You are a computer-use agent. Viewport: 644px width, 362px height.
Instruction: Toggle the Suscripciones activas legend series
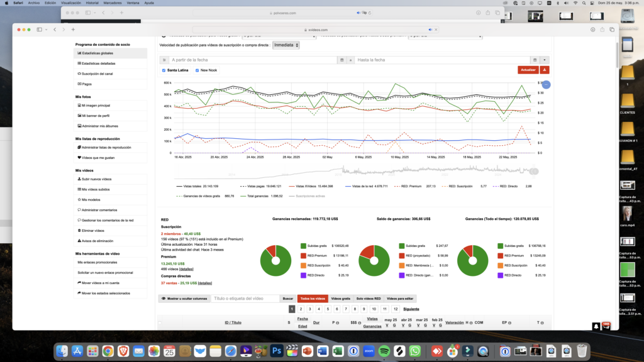click(x=307, y=196)
